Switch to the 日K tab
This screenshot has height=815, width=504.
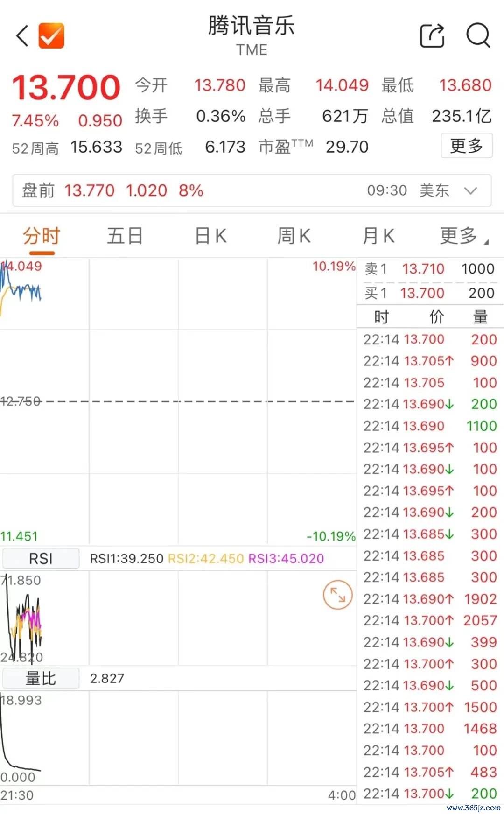pyautogui.click(x=210, y=236)
